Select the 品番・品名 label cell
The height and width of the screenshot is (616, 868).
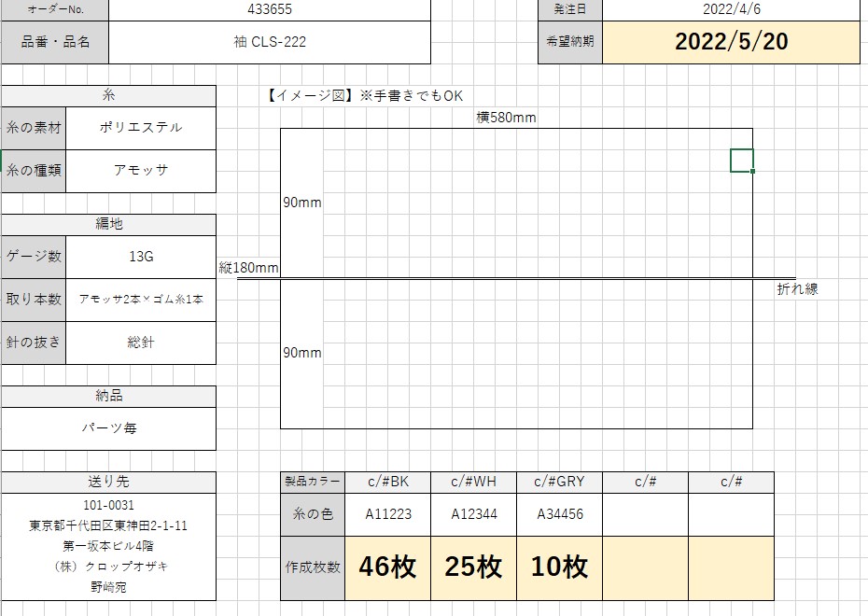[x=55, y=42]
